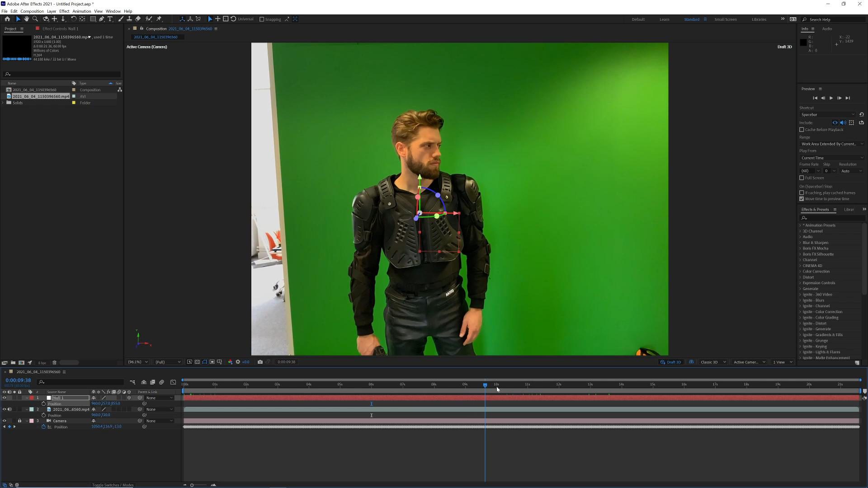This screenshot has width=868, height=488.
Task: Select the Brush tool
Action: (121, 19)
